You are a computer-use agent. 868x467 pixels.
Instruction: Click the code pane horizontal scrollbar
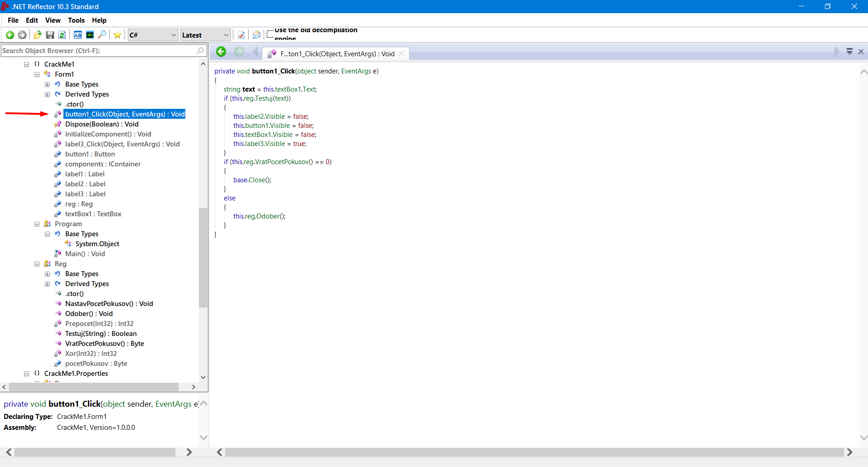point(535,452)
